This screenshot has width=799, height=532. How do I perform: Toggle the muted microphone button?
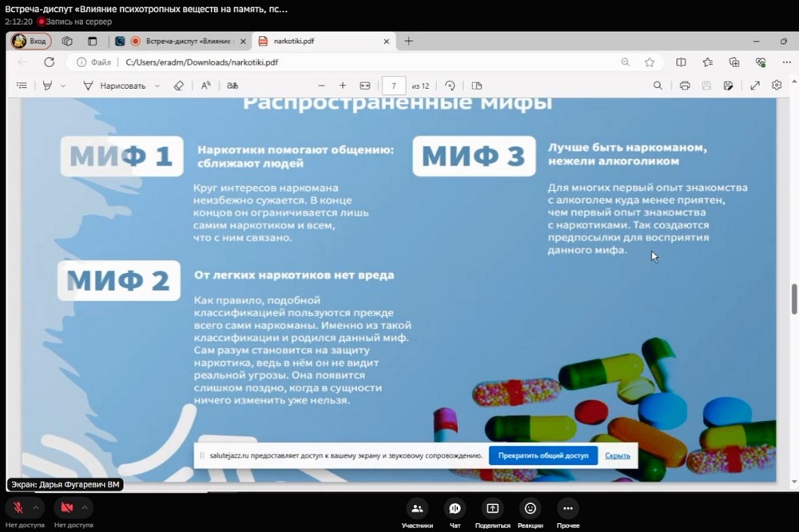click(18, 508)
